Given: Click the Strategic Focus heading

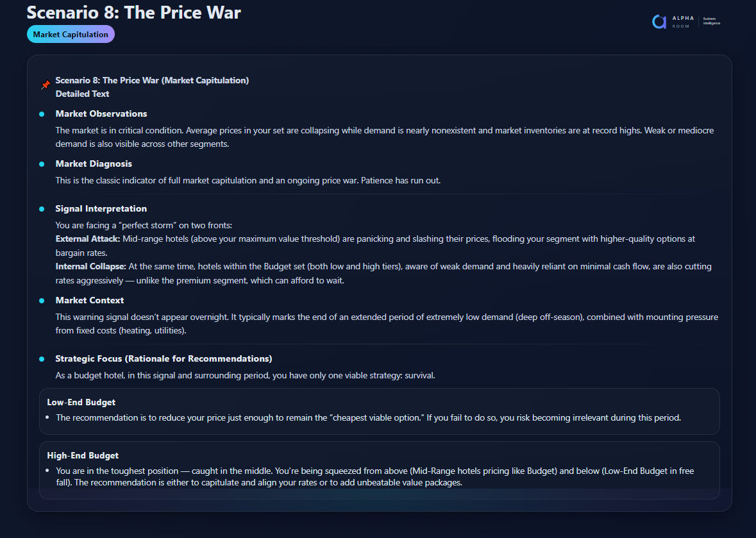Looking at the screenshot, I should coord(164,359).
